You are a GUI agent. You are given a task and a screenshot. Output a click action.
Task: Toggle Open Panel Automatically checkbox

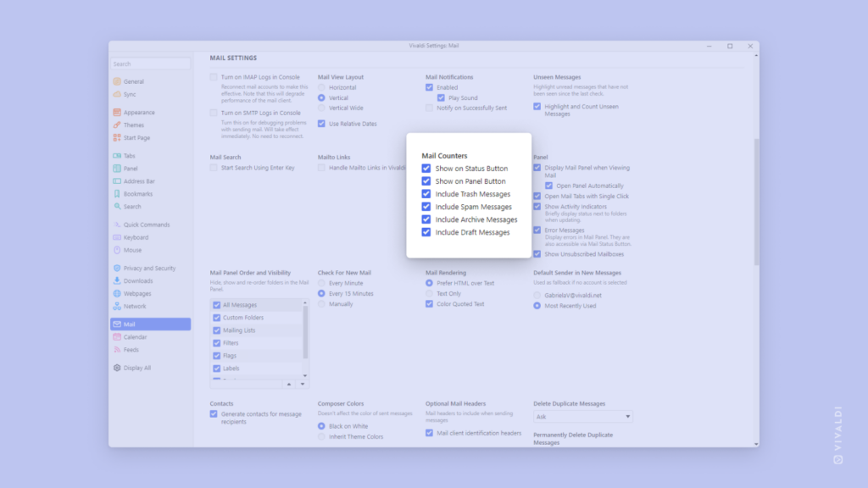point(548,186)
